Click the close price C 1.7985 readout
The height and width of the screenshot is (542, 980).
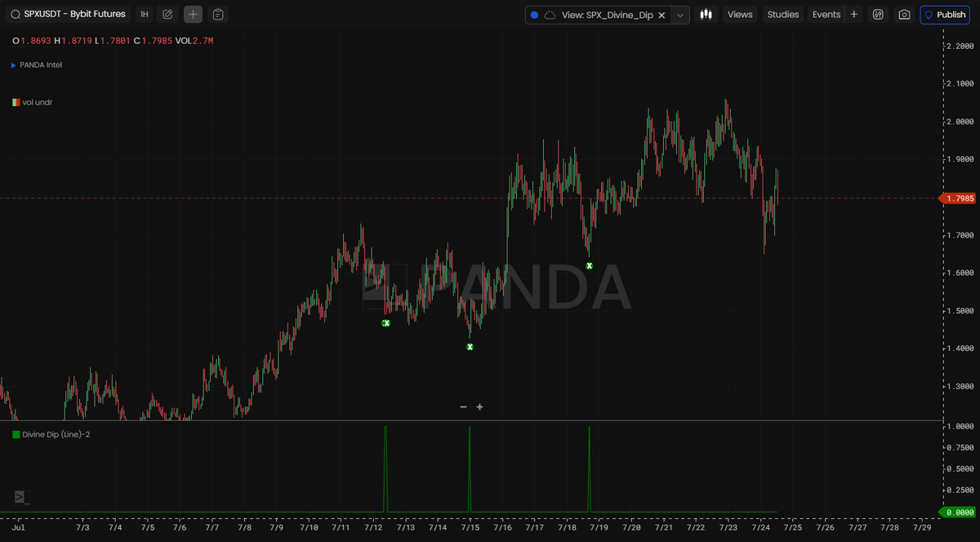coord(153,41)
